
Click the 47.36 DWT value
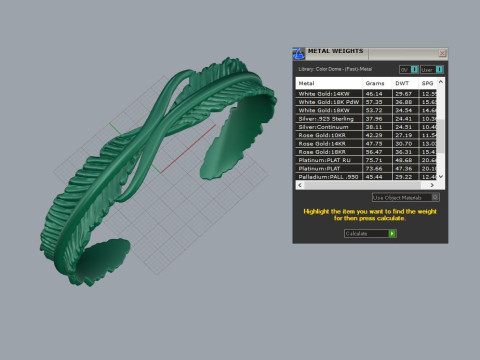(403, 169)
